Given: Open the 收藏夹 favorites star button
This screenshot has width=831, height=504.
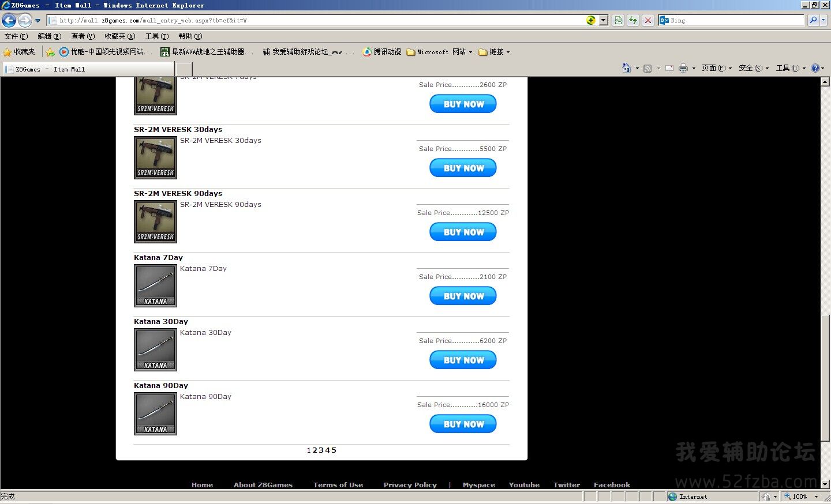Looking at the screenshot, I should coord(19,52).
